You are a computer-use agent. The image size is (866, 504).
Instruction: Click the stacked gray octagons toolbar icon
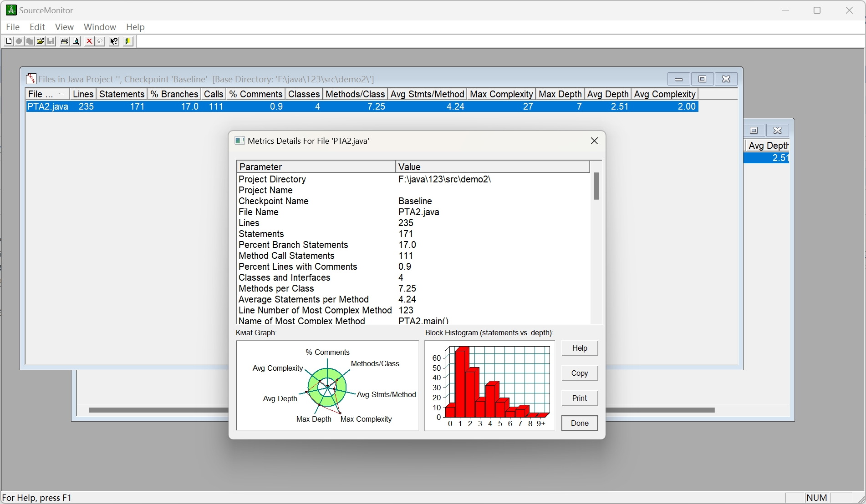click(x=30, y=41)
